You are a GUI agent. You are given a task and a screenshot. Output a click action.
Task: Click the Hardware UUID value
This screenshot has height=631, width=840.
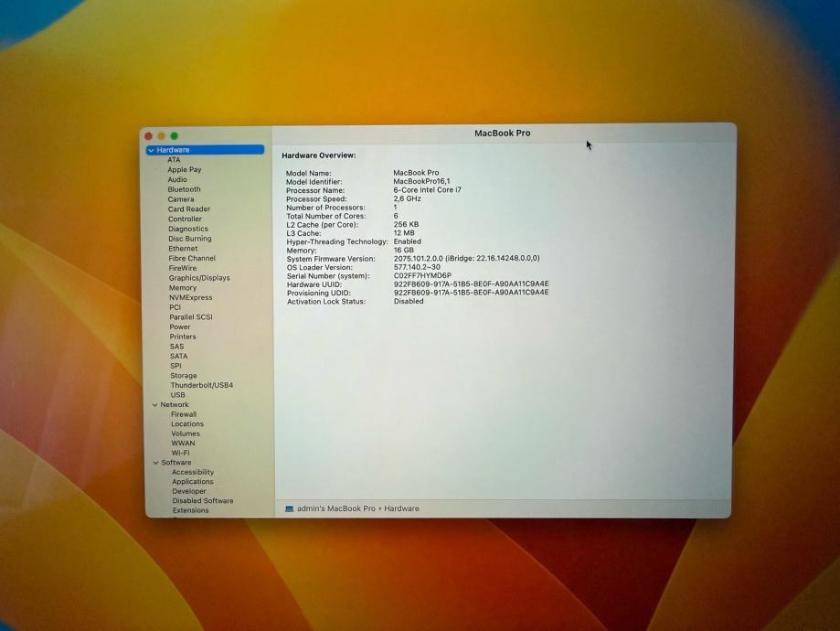pos(471,284)
